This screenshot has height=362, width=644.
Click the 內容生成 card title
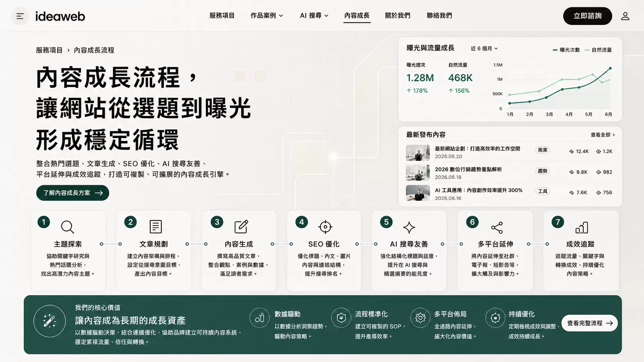[x=239, y=244]
